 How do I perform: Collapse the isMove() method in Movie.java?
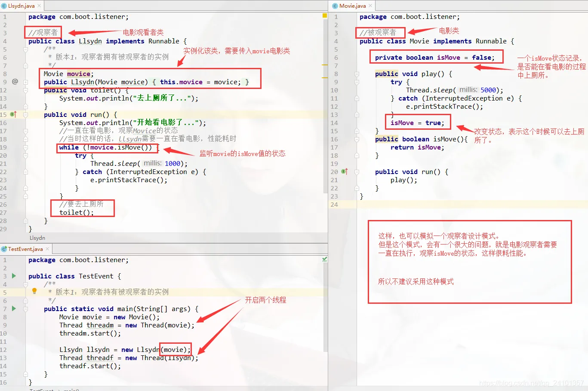pyautogui.click(x=357, y=139)
